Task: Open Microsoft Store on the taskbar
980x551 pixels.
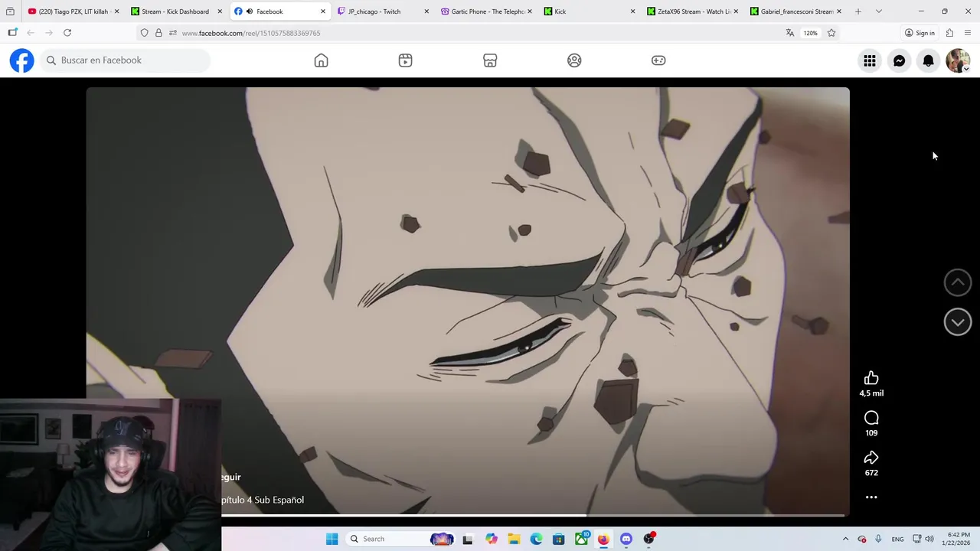Action: point(559,539)
